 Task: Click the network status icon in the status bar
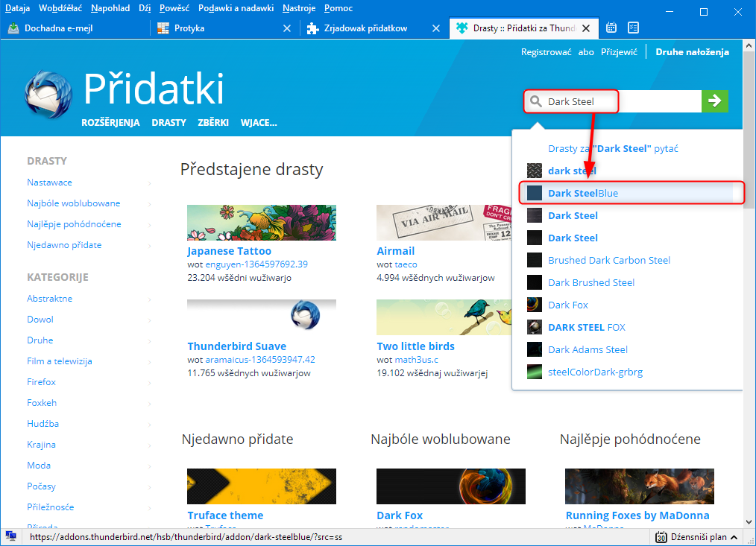pos(10,536)
